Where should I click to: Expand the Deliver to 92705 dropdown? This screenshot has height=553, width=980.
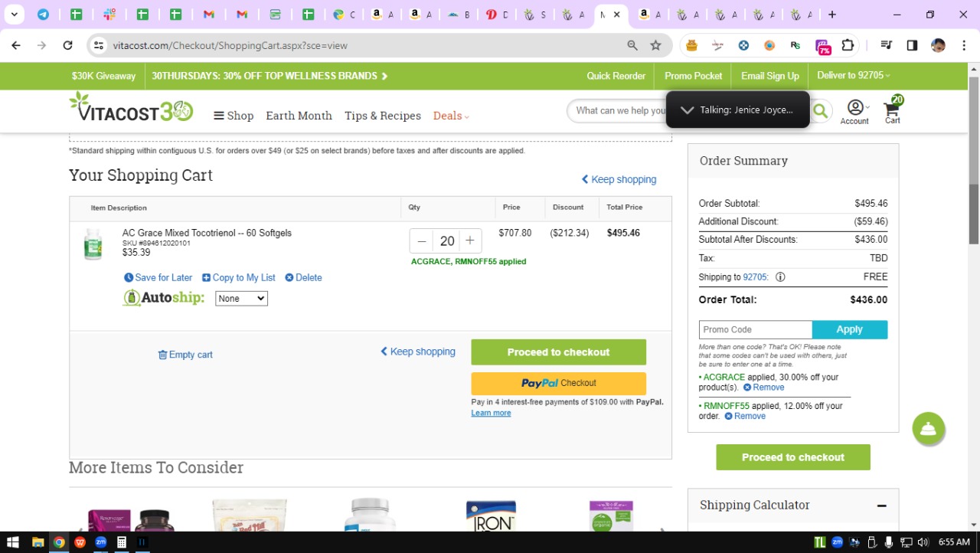point(854,76)
